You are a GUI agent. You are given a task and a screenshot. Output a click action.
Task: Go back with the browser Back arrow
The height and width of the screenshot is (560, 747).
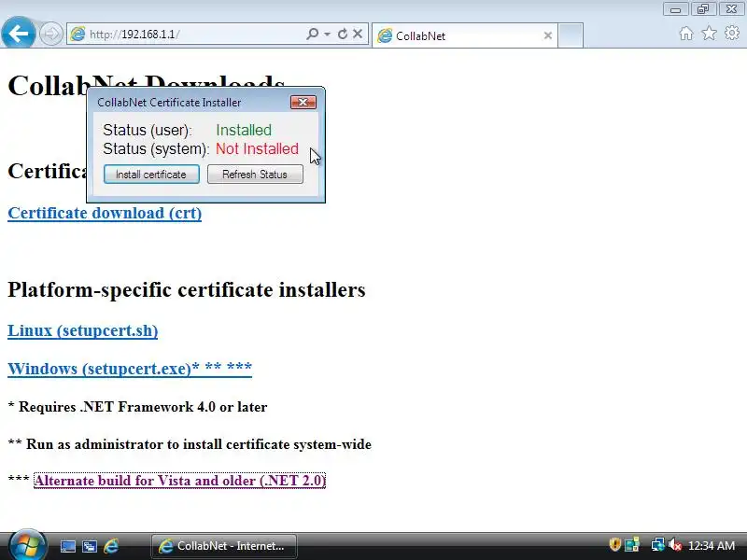pos(18,34)
